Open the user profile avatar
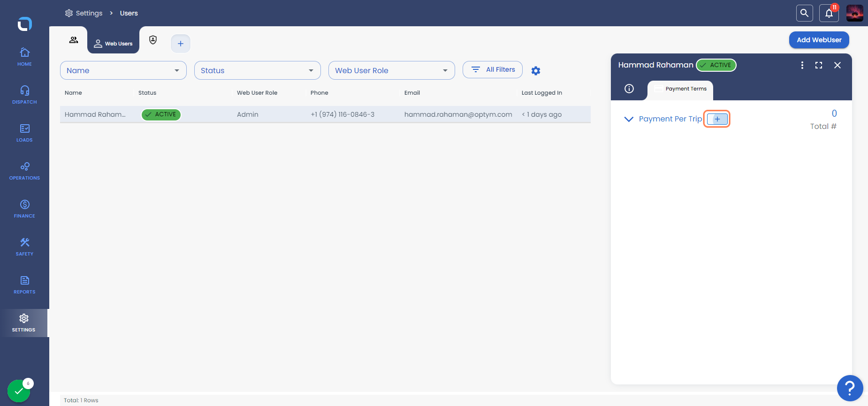The width and height of the screenshot is (868, 406). click(855, 13)
